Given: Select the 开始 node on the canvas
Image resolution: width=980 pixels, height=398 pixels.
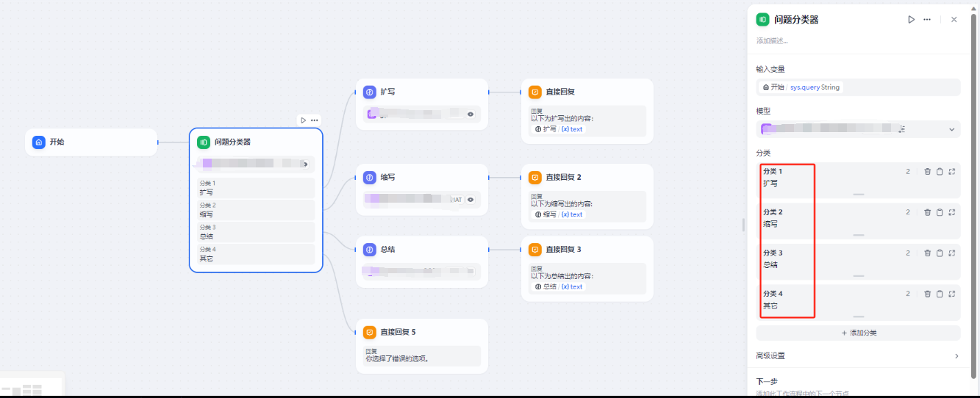Looking at the screenshot, I should (x=91, y=142).
